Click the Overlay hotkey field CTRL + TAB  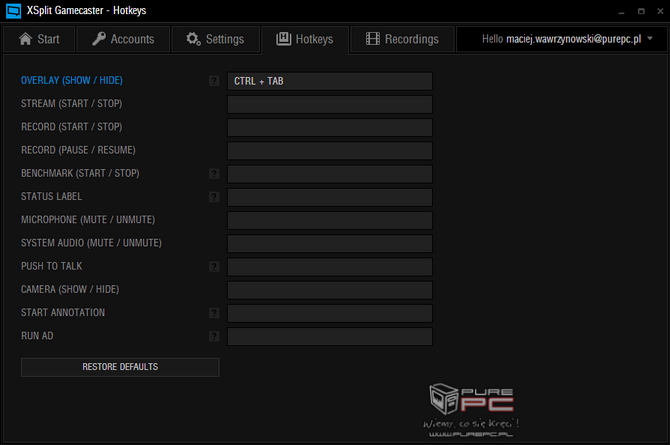[x=329, y=81]
